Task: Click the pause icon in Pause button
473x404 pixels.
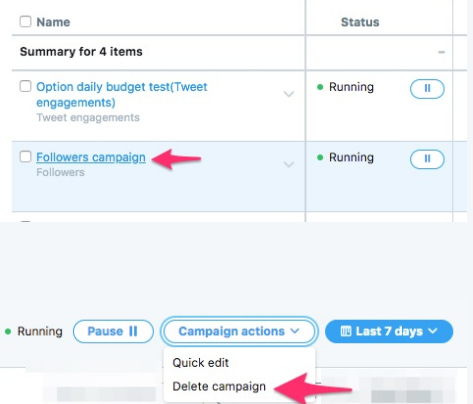Action: pyautogui.click(x=133, y=331)
